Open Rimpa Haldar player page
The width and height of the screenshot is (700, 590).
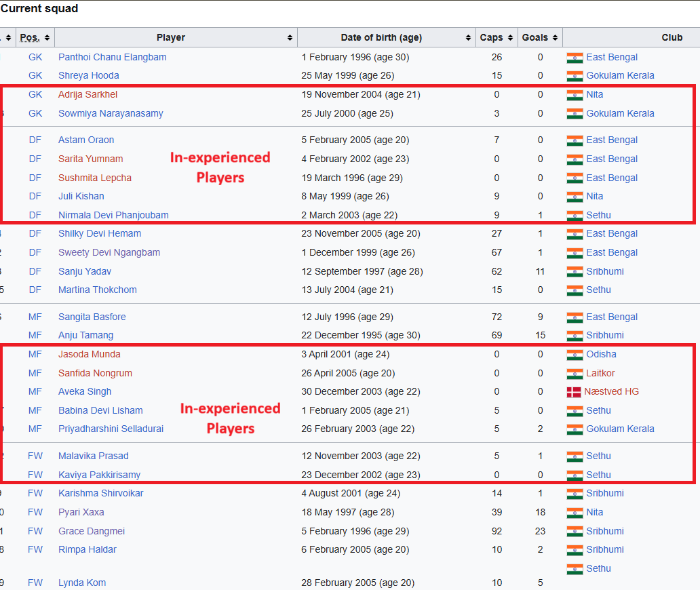pos(87,549)
